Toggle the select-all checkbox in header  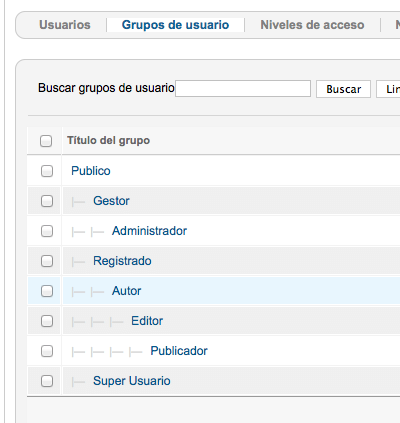tap(46, 141)
